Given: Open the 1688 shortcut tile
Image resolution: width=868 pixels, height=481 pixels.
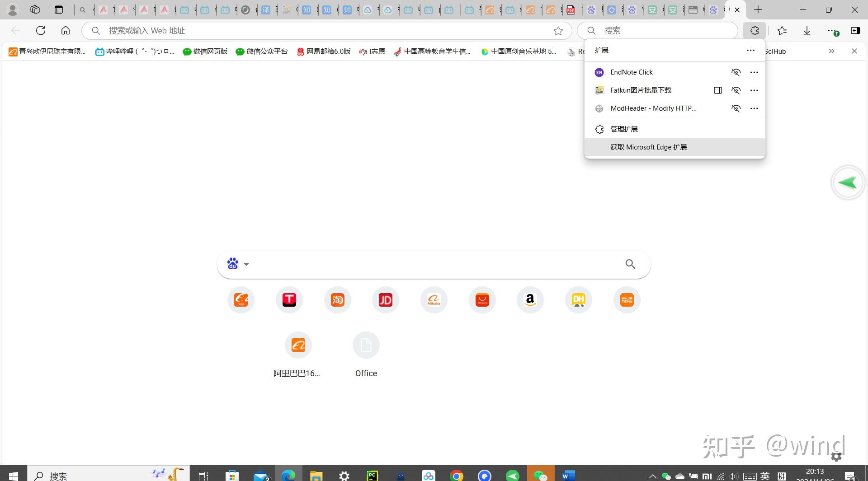Looking at the screenshot, I should pos(241,300).
